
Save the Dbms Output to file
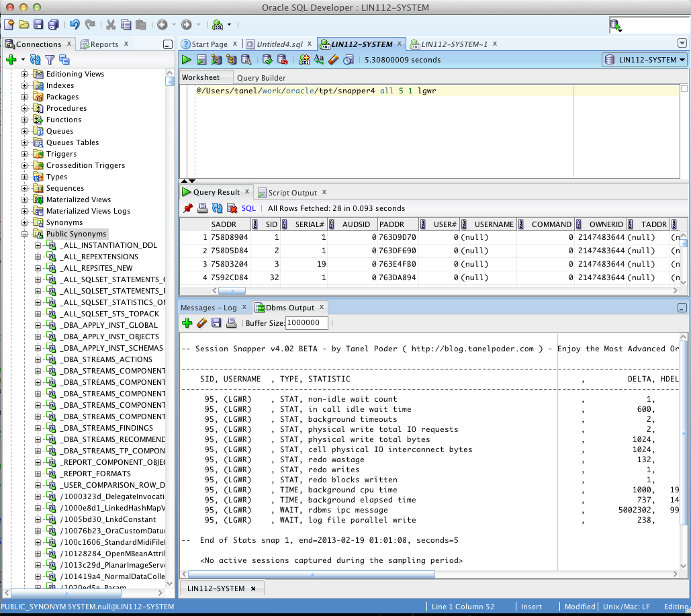(216, 322)
